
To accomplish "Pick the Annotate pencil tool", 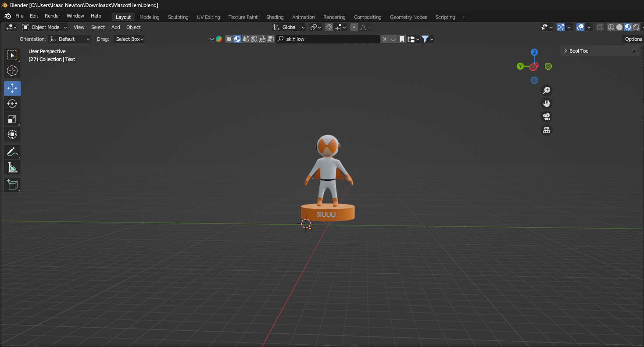I will [12, 152].
